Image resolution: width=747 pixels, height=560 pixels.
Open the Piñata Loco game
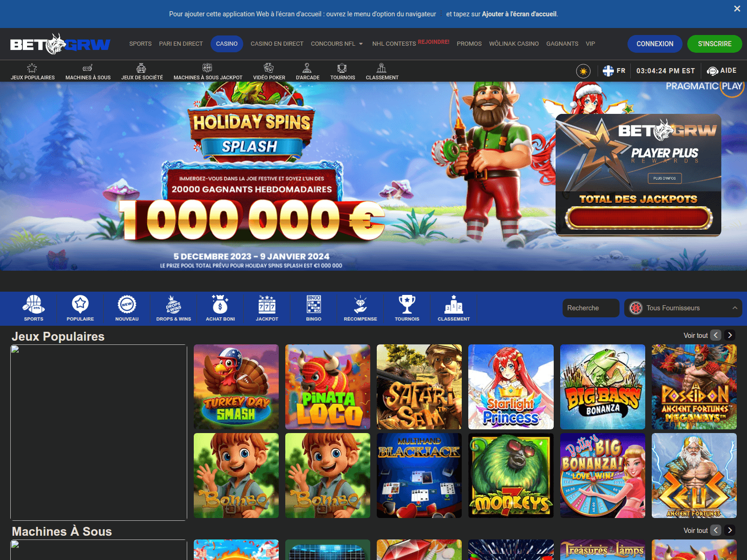point(328,387)
